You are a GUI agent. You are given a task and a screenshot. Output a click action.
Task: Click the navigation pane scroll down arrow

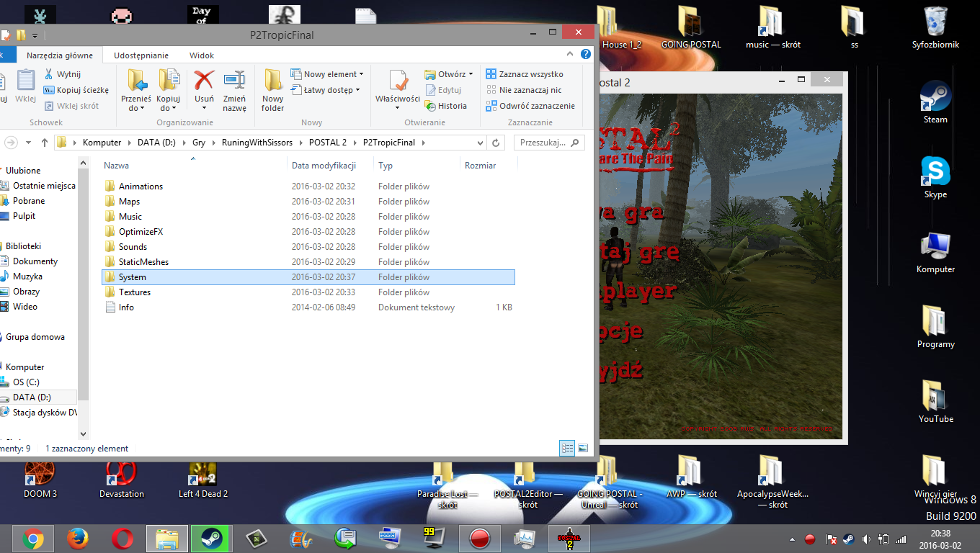point(83,434)
